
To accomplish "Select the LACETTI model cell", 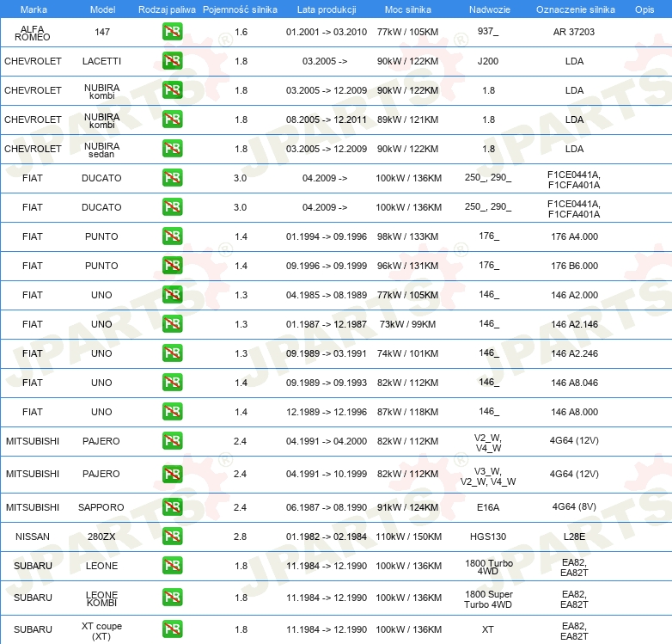I will pos(101,61).
